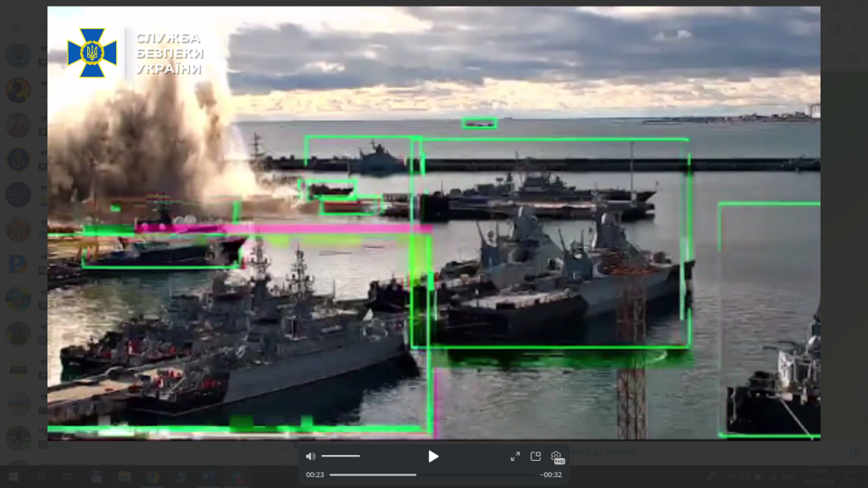
Task: Launch File Explorer from the taskbar
Action: (125, 477)
